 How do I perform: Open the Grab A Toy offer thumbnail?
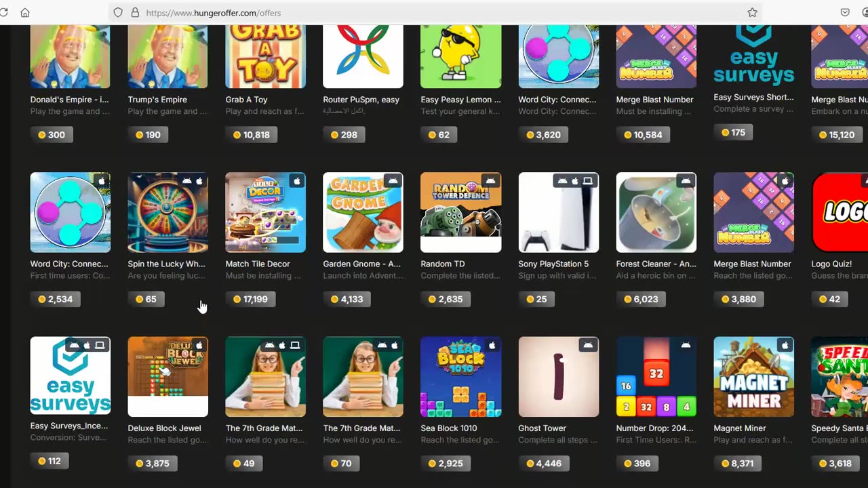pyautogui.click(x=265, y=57)
